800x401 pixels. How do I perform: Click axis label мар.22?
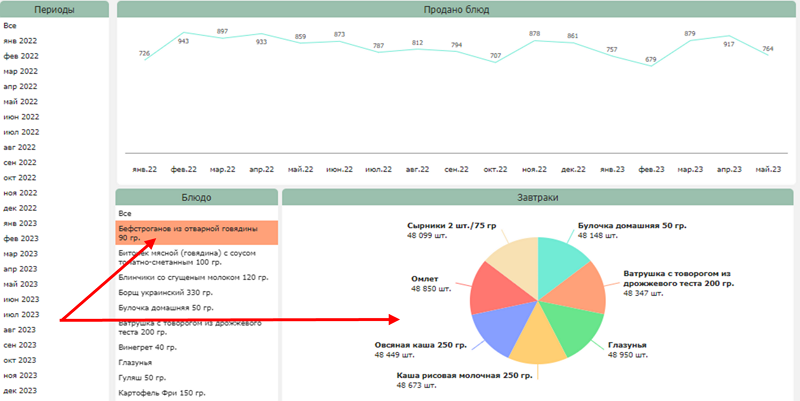[222, 169]
